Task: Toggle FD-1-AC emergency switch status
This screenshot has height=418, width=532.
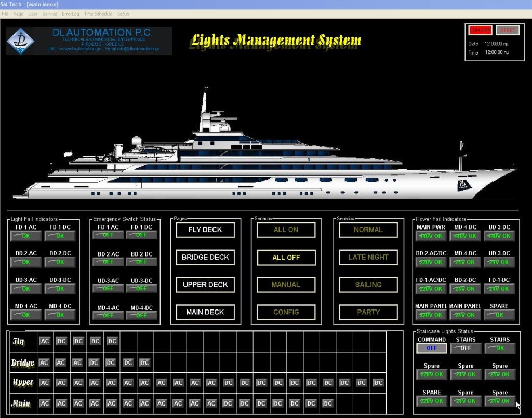Action: point(108,235)
